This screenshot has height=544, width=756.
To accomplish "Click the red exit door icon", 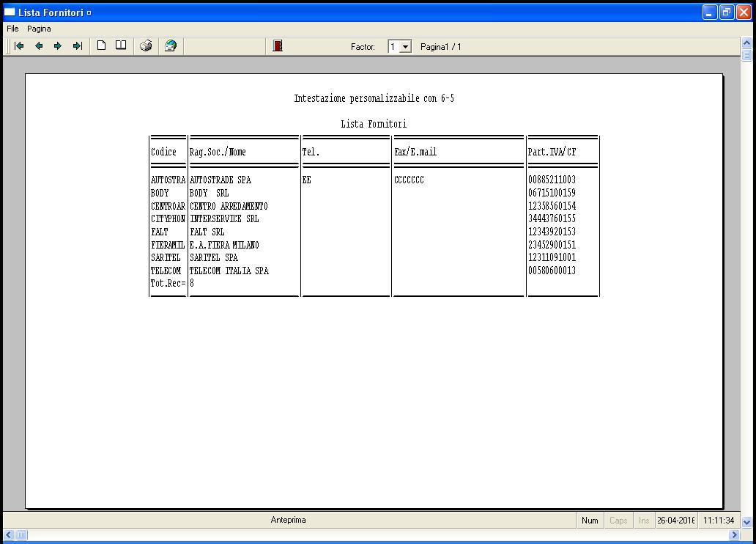I will 278,46.
